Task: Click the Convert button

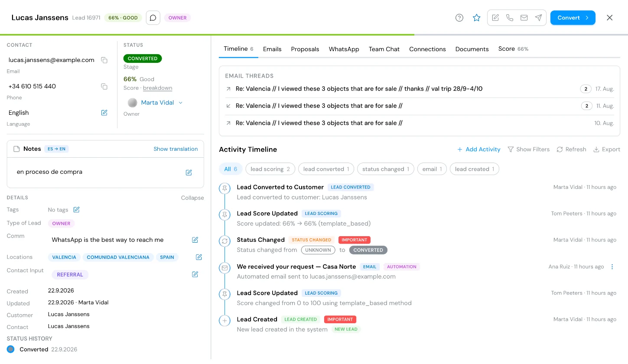Action: click(573, 18)
